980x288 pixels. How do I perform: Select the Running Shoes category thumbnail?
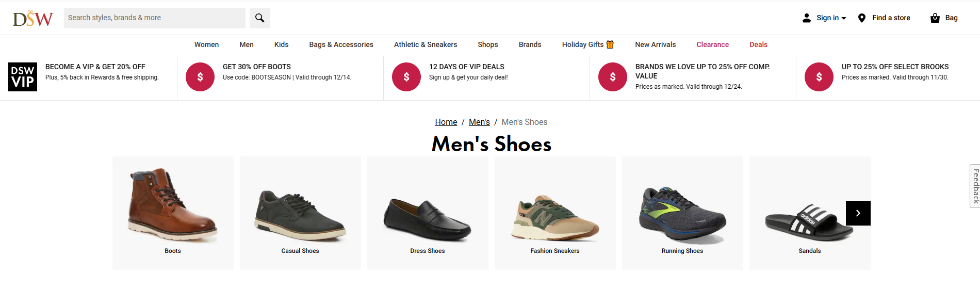point(682,213)
